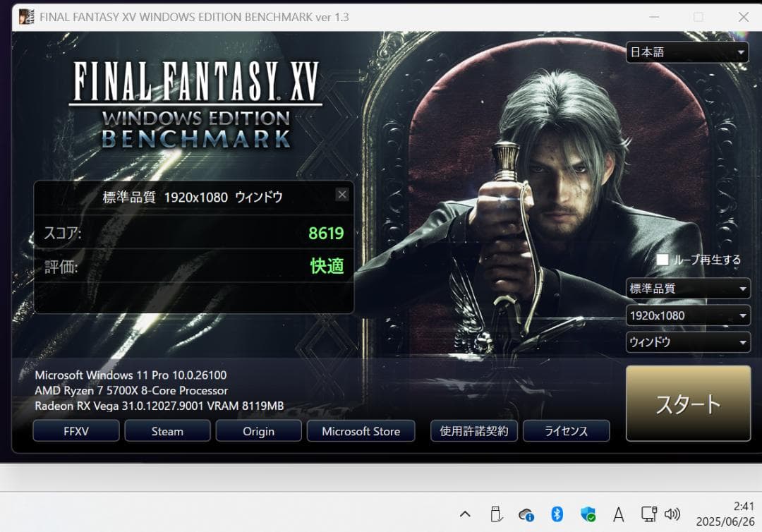Click the Final Fantasy XV title bar icon
Image resolution: width=762 pixels, height=532 pixels.
(26, 17)
